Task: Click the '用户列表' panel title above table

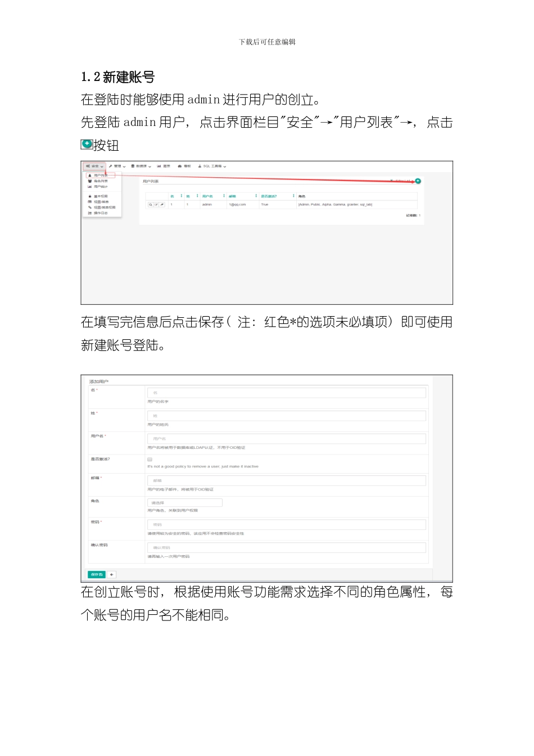Action: tap(151, 181)
